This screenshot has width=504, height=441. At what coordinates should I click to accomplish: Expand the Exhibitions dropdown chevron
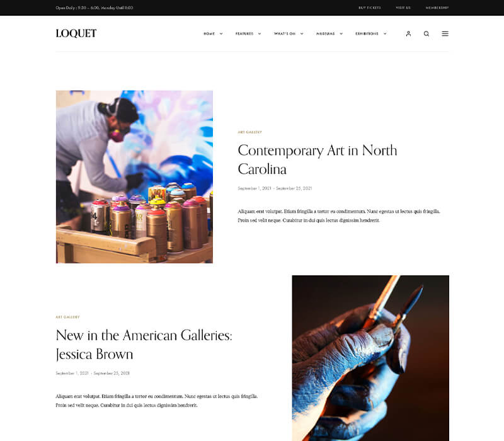(x=385, y=34)
